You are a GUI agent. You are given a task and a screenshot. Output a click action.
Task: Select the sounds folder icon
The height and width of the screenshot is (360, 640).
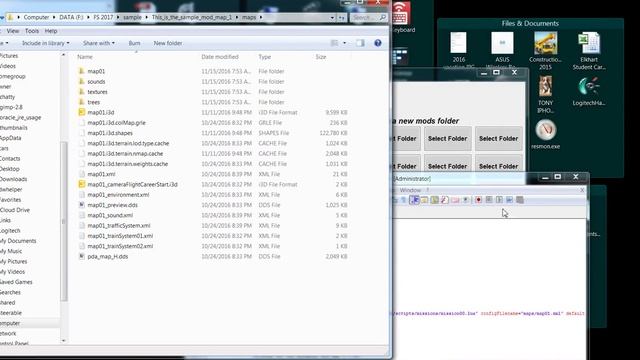point(82,81)
